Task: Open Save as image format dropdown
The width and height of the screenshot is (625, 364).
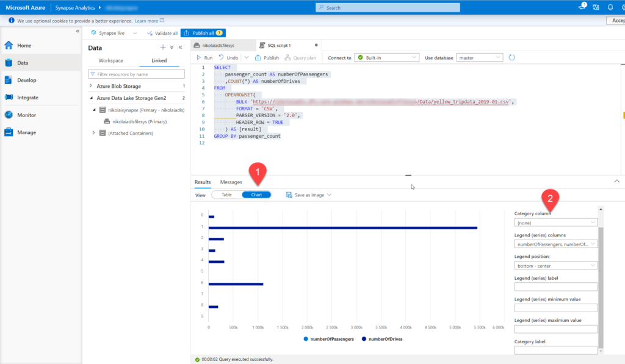Action: click(x=329, y=195)
